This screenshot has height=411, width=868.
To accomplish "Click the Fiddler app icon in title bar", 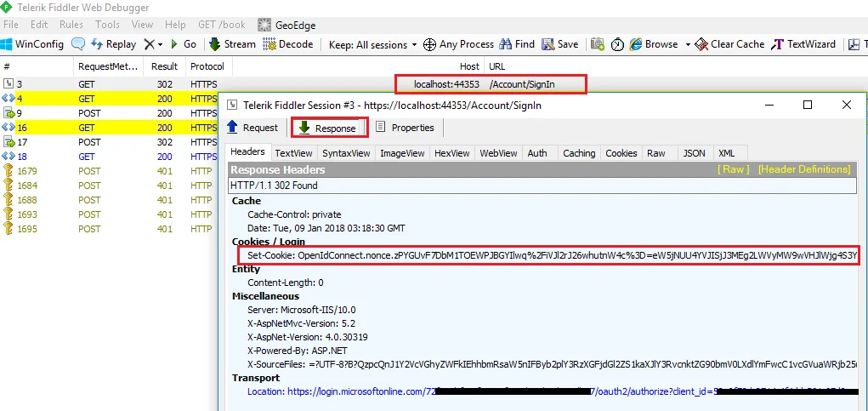I will pyautogui.click(x=8, y=8).
